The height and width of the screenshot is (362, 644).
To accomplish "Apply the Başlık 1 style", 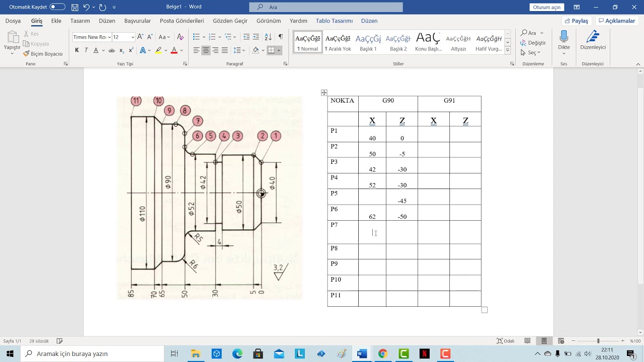I will coord(368,42).
